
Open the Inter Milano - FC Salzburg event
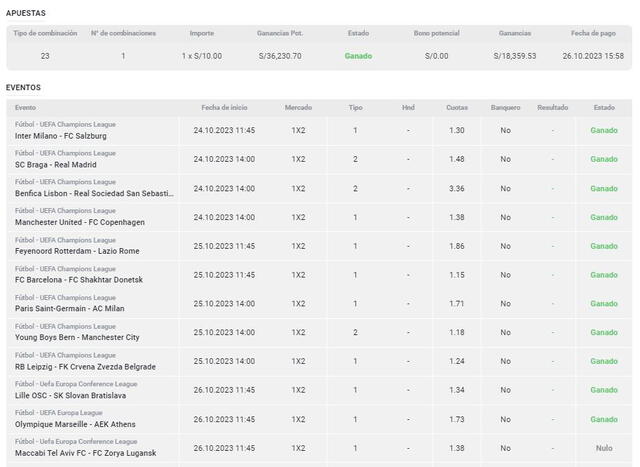[x=60, y=136]
